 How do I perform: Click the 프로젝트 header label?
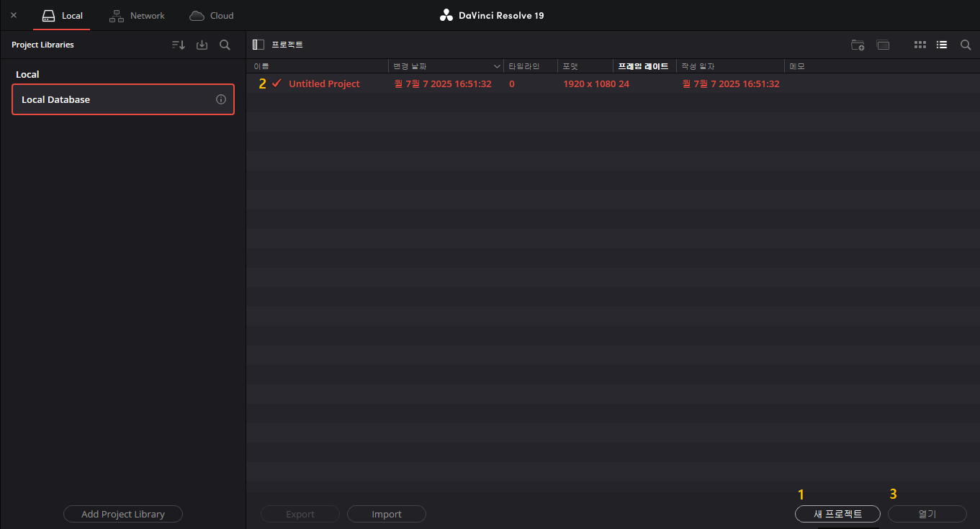point(287,45)
